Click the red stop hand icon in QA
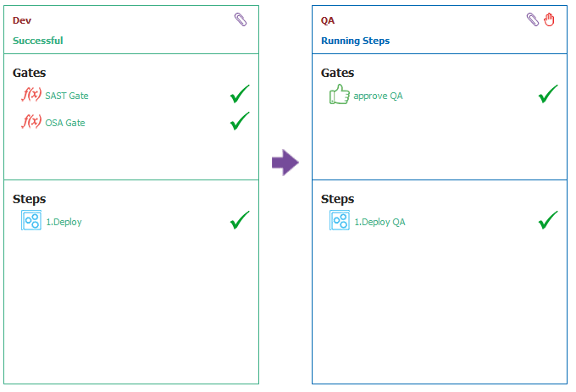The width and height of the screenshot is (576, 392). [549, 19]
